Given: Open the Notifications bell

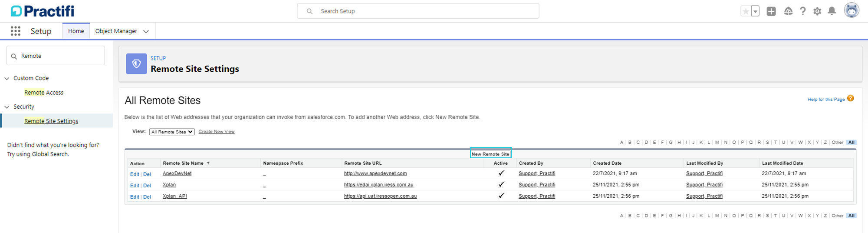Looking at the screenshot, I should click(832, 11).
